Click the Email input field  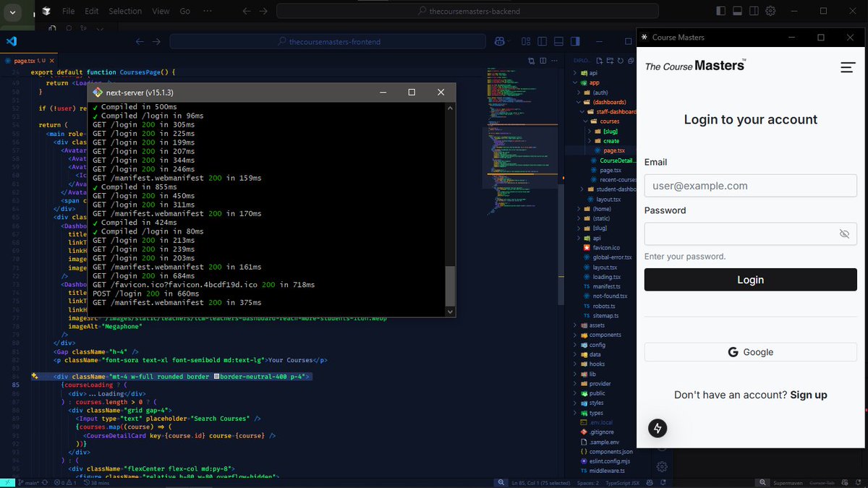[x=750, y=186]
